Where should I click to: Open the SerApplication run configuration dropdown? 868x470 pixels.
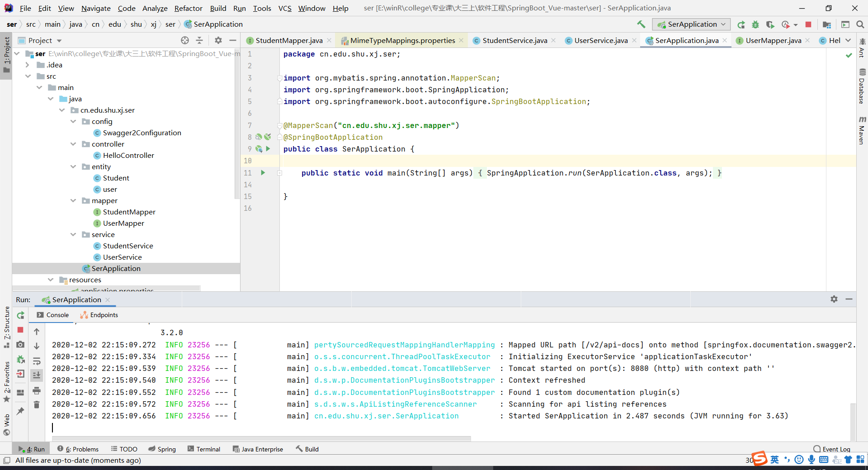pos(691,24)
